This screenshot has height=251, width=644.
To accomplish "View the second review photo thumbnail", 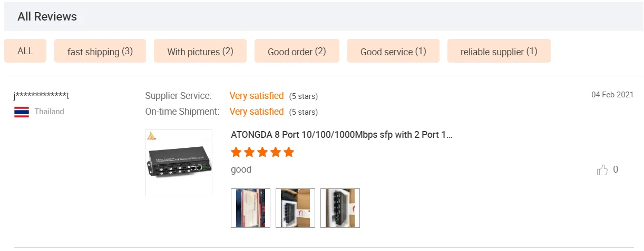I will pos(295,208).
